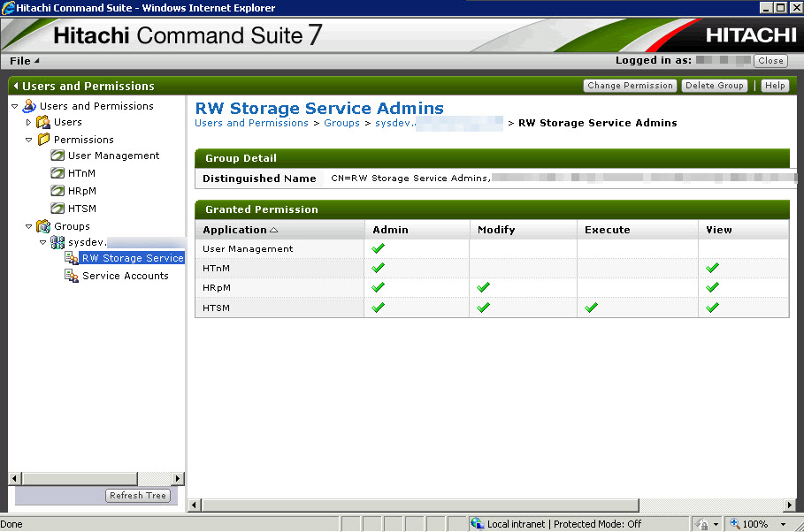The image size is (804, 532).
Task: Click HTSM Admin checkmark
Action: 378,308
